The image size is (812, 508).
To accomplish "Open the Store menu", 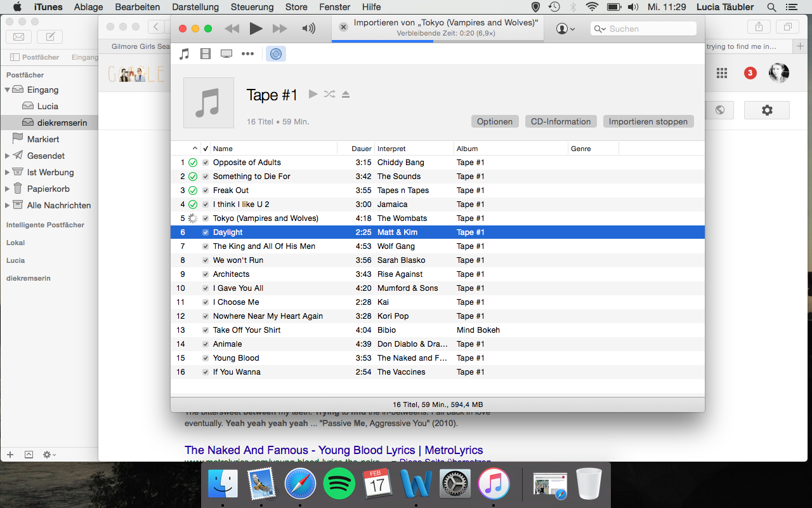I will (296, 7).
